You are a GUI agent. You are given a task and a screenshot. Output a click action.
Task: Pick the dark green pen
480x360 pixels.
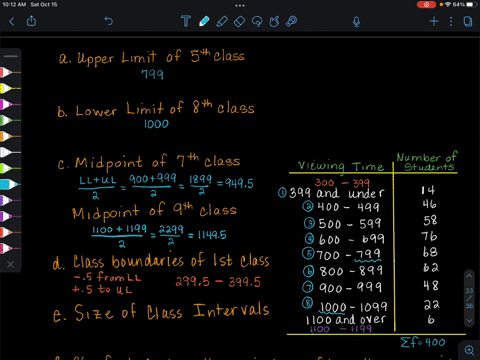click(10, 120)
